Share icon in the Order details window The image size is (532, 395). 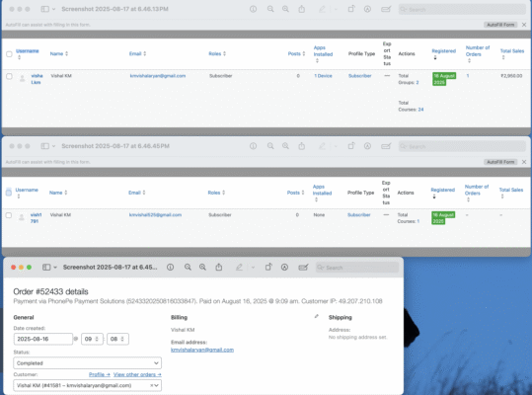219,268
